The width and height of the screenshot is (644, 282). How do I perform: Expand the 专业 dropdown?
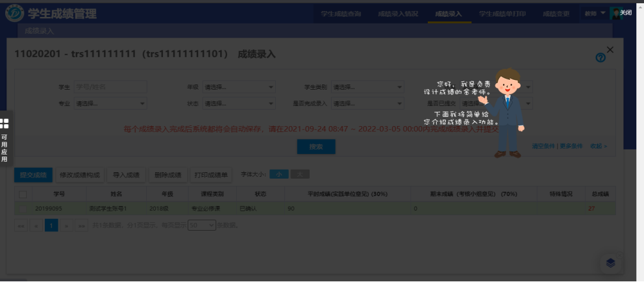point(110,103)
